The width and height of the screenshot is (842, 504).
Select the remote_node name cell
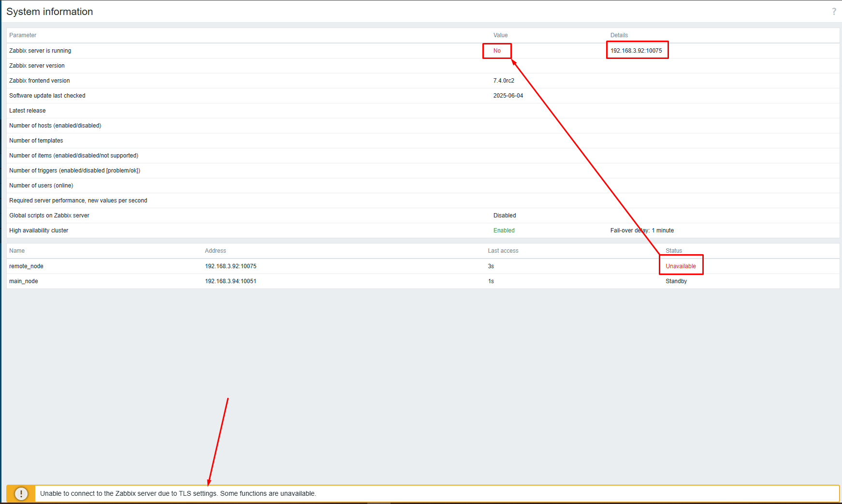point(26,266)
